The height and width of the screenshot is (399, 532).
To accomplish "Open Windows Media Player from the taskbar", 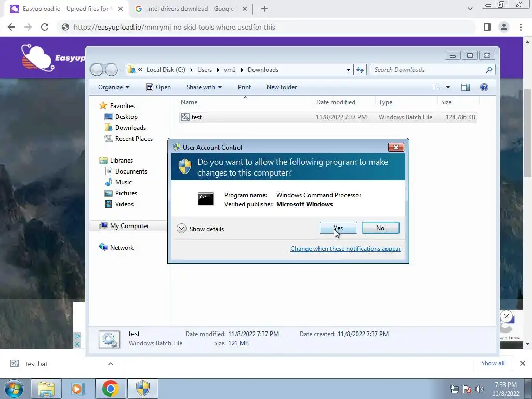I will click(x=77, y=389).
